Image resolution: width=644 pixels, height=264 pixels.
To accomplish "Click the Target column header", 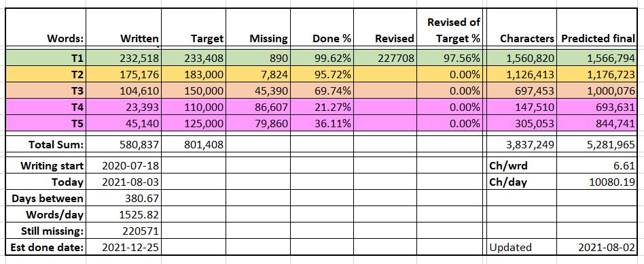I will coord(193,27).
